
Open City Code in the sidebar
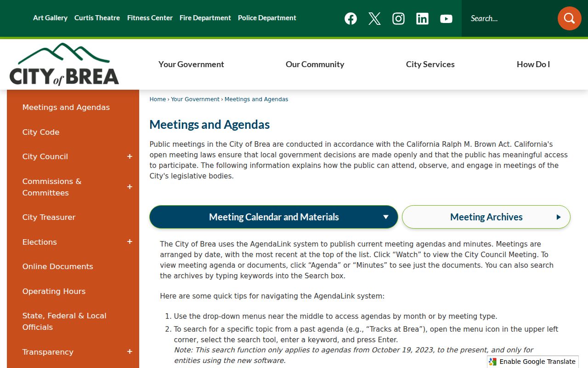point(41,132)
